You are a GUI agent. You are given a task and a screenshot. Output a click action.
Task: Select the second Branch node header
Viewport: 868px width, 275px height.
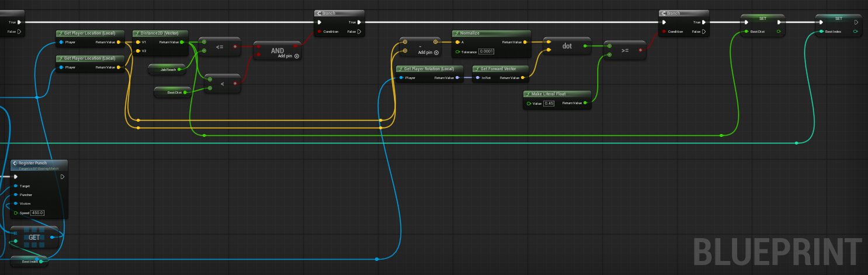684,13
